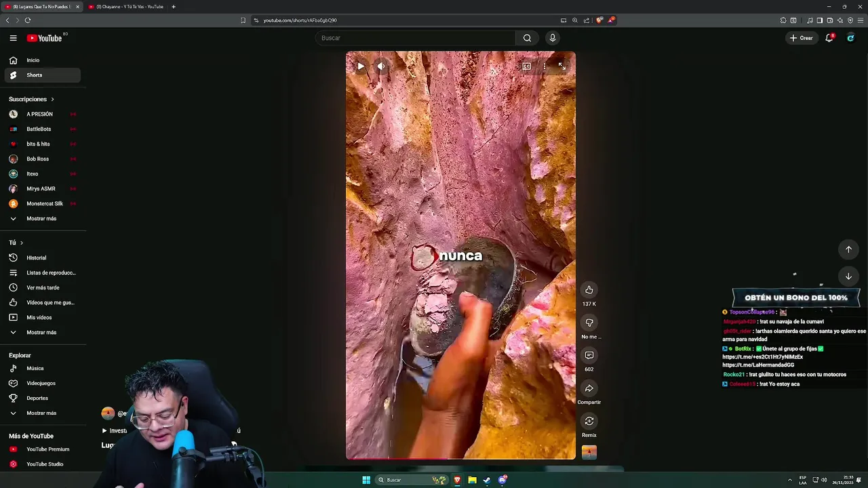Click the browser address bar URL
This screenshot has height=488, width=868.
pyautogui.click(x=300, y=20)
